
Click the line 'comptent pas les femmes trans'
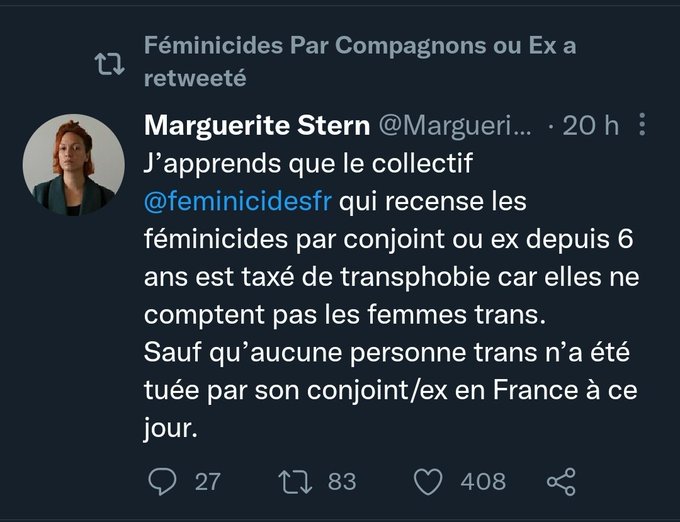tap(345, 315)
